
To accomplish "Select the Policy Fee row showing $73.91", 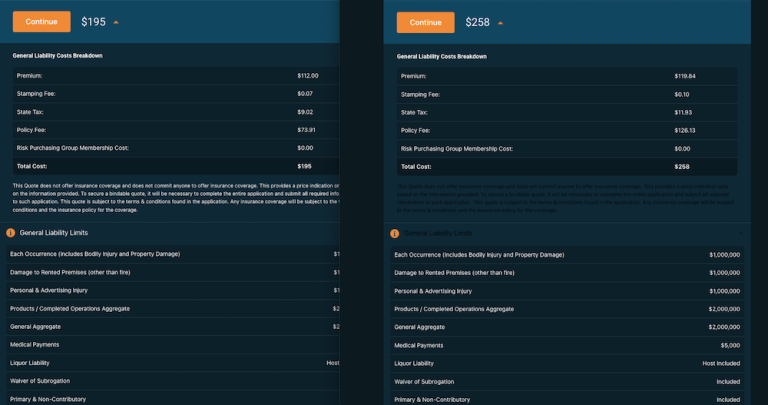I will point(170,130).
